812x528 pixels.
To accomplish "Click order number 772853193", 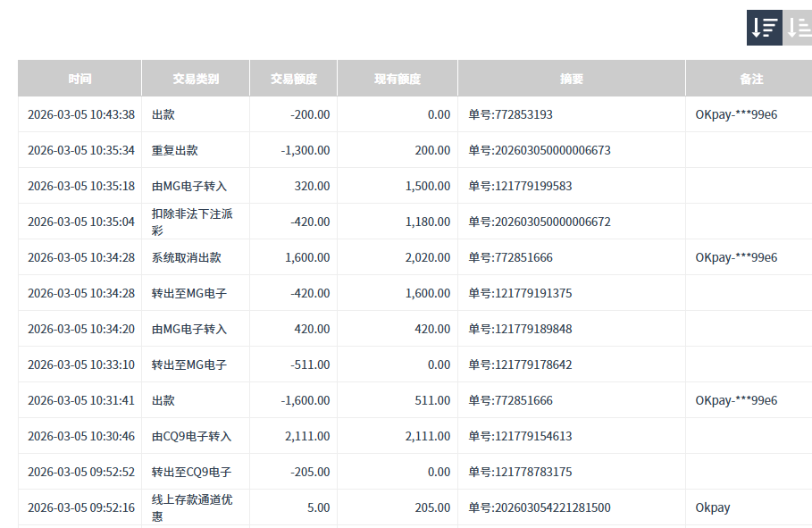I will (x=510, y=114).
